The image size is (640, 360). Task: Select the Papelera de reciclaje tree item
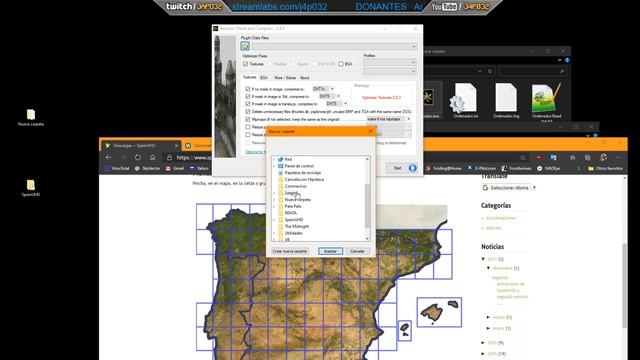pyautogui.click(x=303, y=173)
